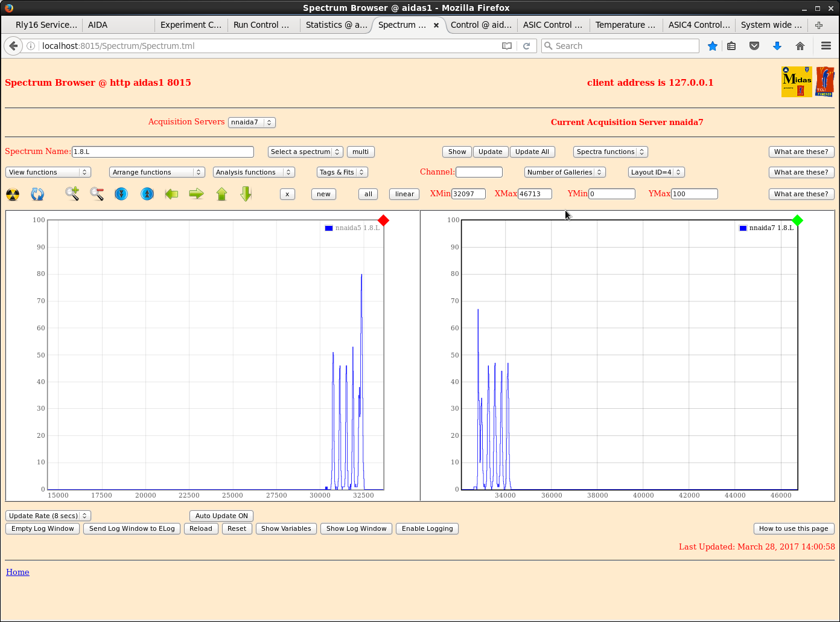Click the Show button
This screenshot has height=622, width=840.
[457, 152]
